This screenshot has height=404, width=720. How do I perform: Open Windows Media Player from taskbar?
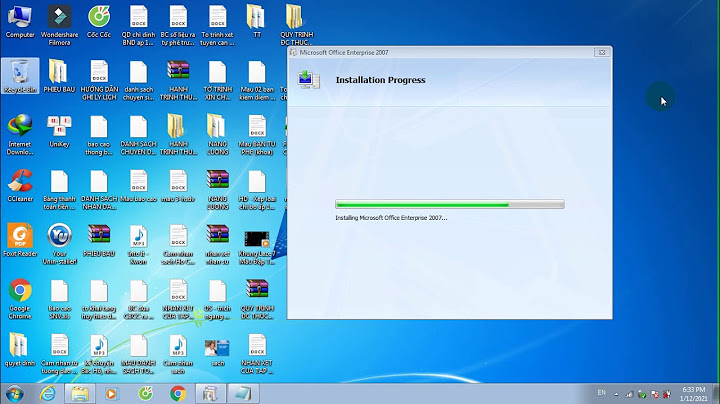[x=111, y=393]
